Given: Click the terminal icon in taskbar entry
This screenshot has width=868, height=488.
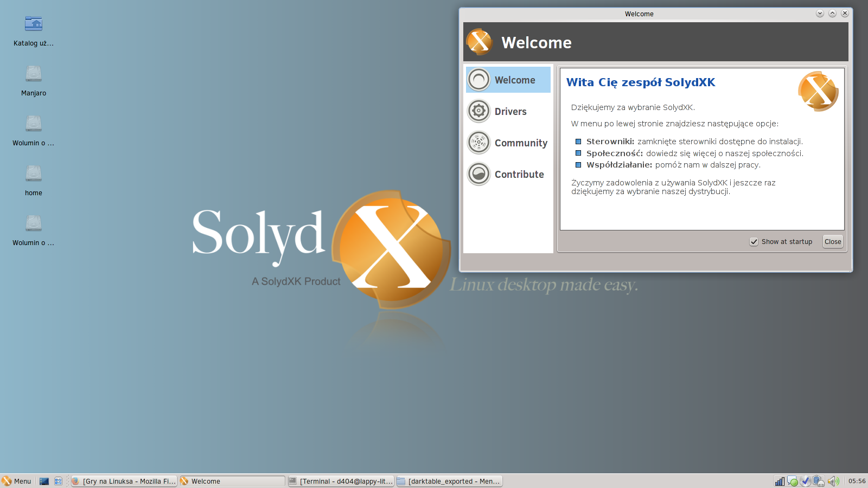Looking at the screenshot, I should [293, 481].
